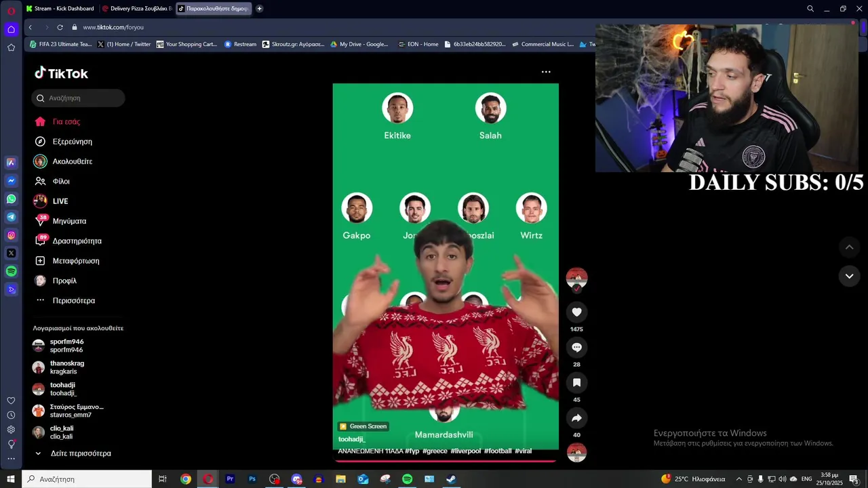Show hidden system tray icons chevron
868x488 pixels.
pyautogui.click(x=739, y=479)
